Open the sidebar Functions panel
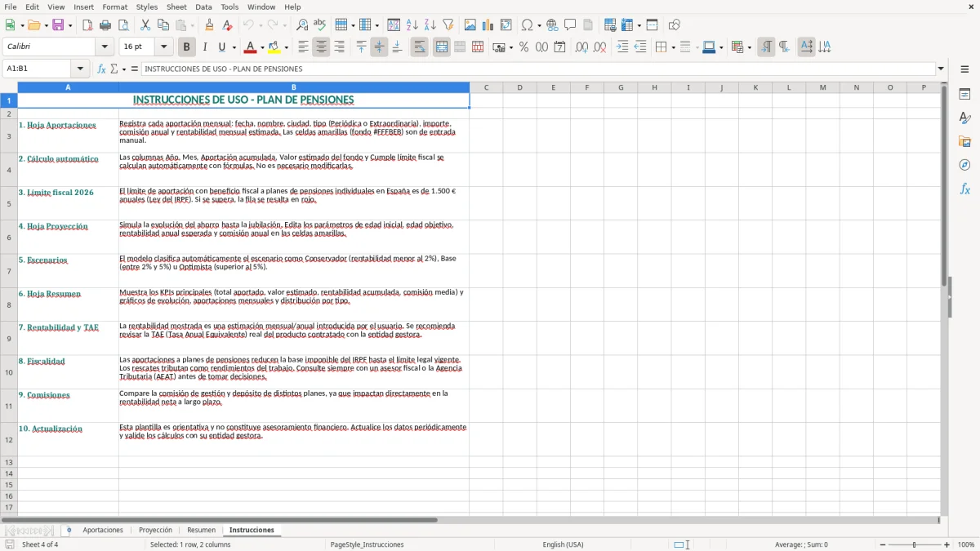Image resolution: width=980 pixels, height=551 pixels. (x=964, y=189)
